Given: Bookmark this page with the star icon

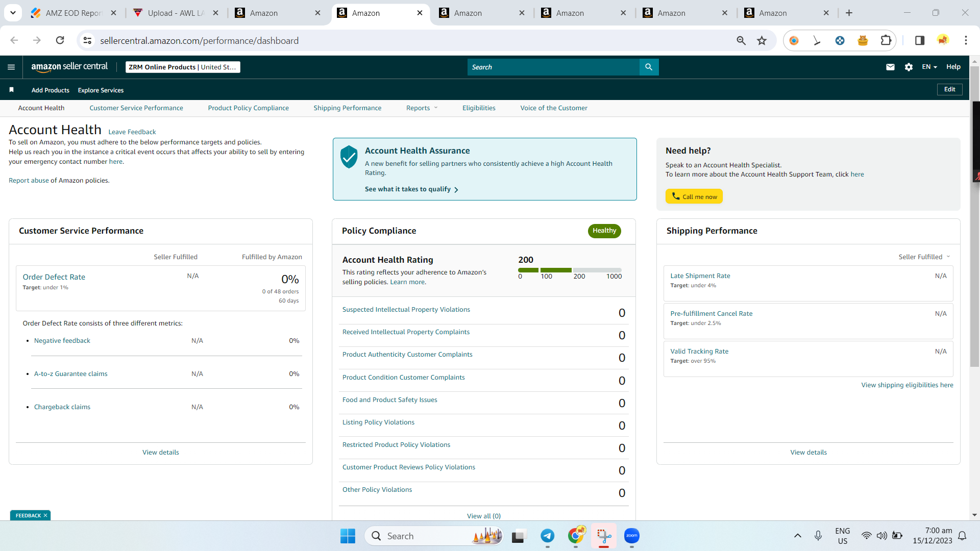Looking at the screenshot, I should [x=762, y=40].
